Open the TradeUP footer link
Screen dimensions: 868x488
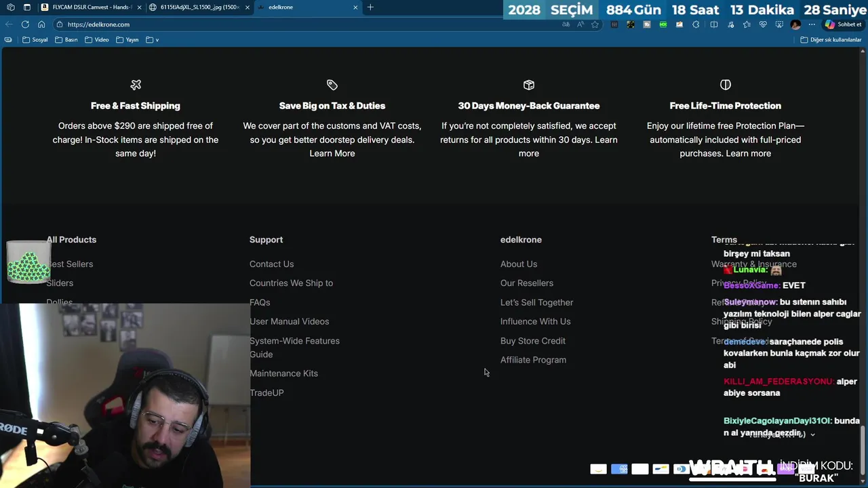point(267,392)
